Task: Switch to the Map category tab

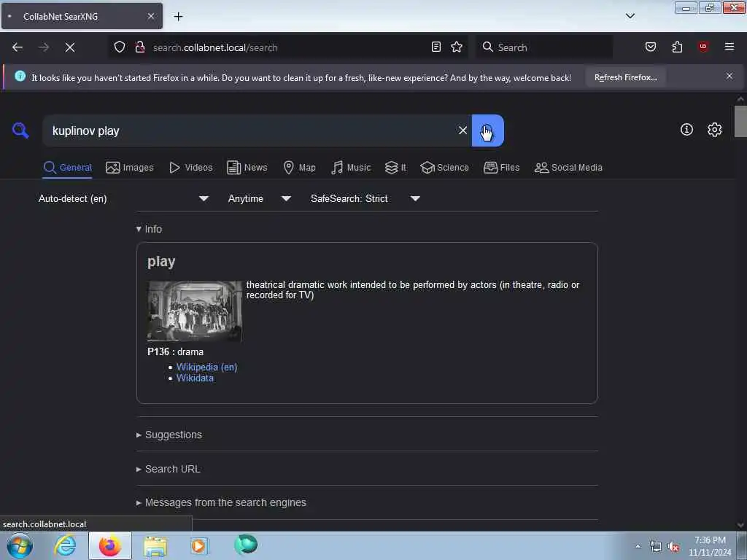Action: 299,168
